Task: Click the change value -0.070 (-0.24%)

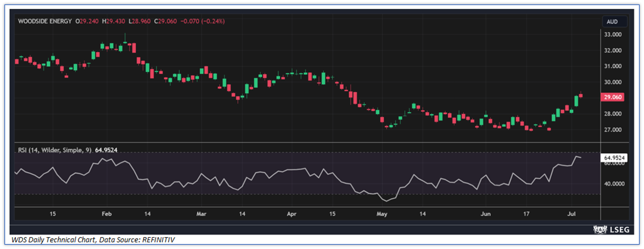Action: (203, 21)
